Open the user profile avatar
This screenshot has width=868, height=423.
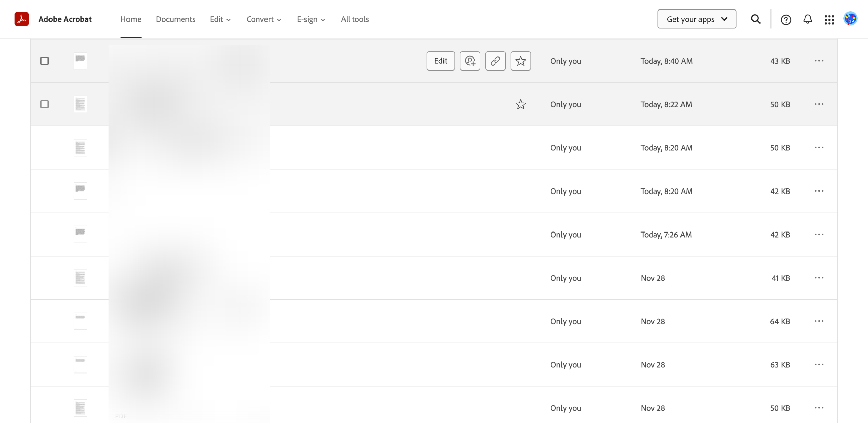850,19
